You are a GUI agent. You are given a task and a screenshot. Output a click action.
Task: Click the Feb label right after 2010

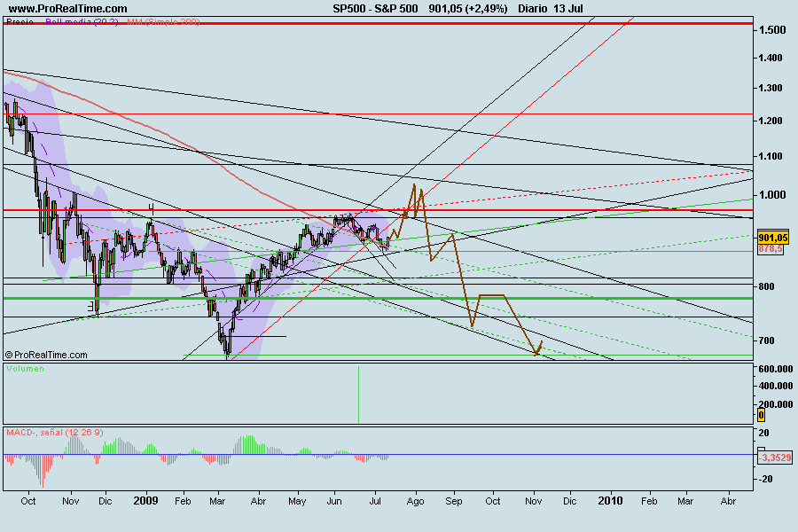[649, 502]
